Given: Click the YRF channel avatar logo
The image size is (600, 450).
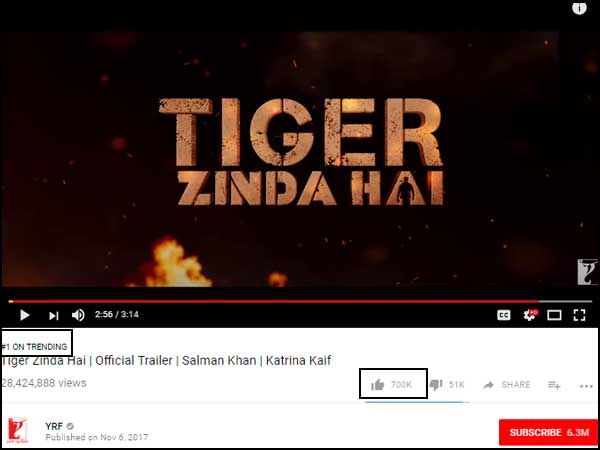Looking at the screenshot, I should (x=18, y=430).
